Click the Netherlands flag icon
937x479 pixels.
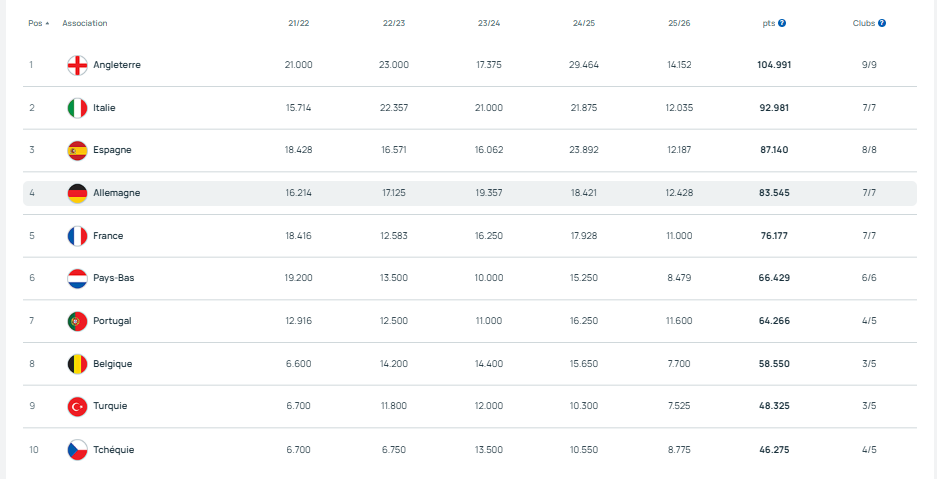[x=77, y=278]
